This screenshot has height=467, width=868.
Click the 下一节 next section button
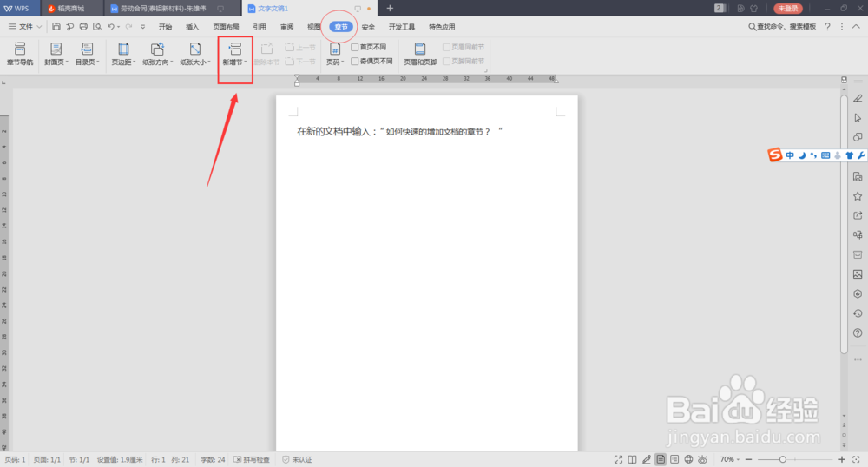300,62
